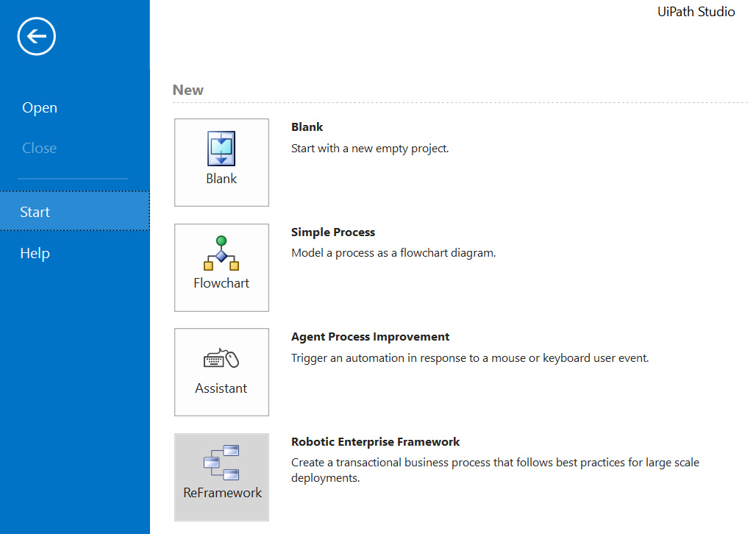Click the Simple Process title

point(333,232)
